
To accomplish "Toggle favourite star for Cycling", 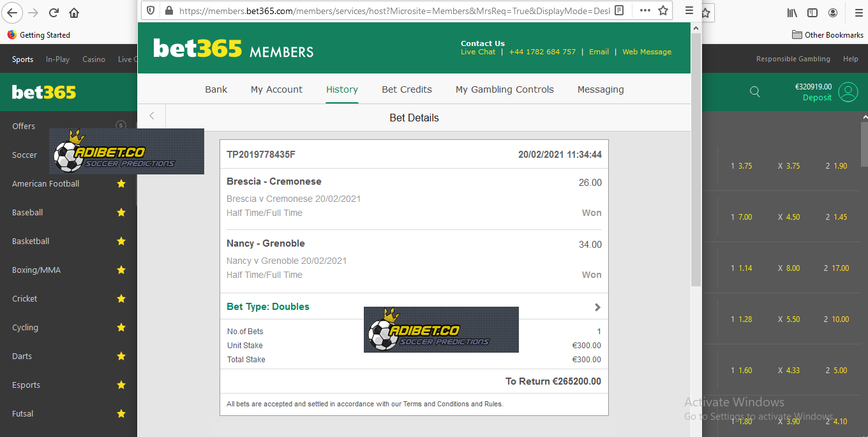I will click(121, 327).
